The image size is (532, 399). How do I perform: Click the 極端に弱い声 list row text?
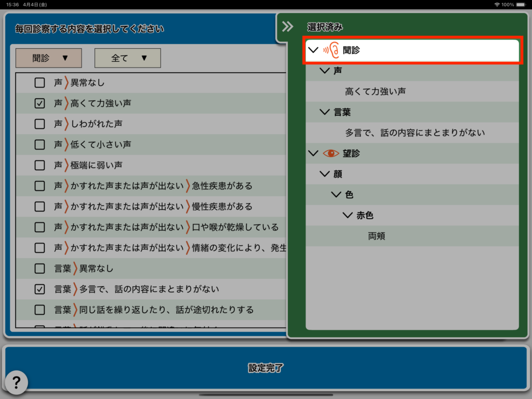(96, 165)
